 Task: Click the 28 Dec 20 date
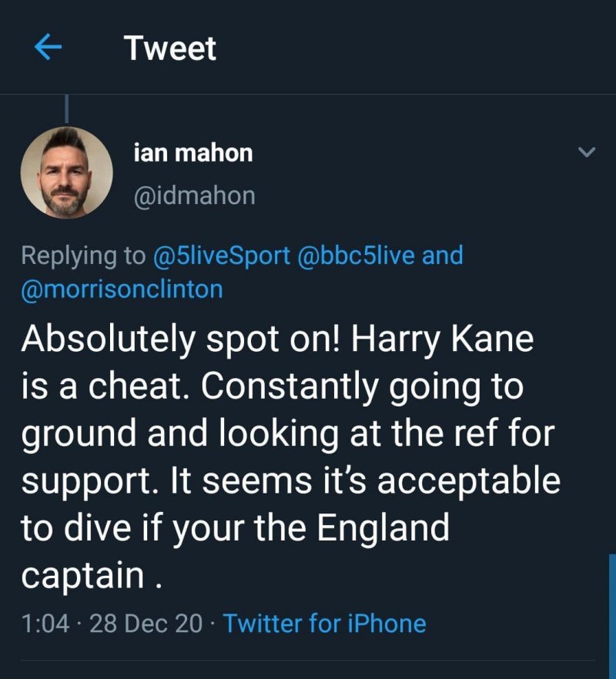click(146, 623)
